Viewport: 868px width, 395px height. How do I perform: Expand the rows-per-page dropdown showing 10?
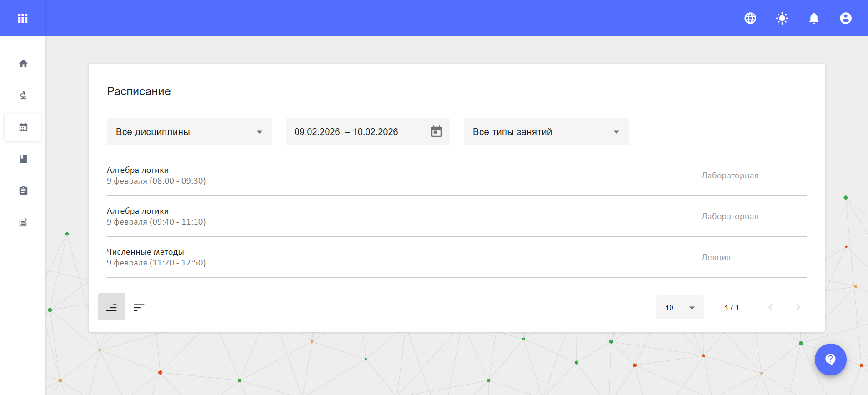pos(680,308)
